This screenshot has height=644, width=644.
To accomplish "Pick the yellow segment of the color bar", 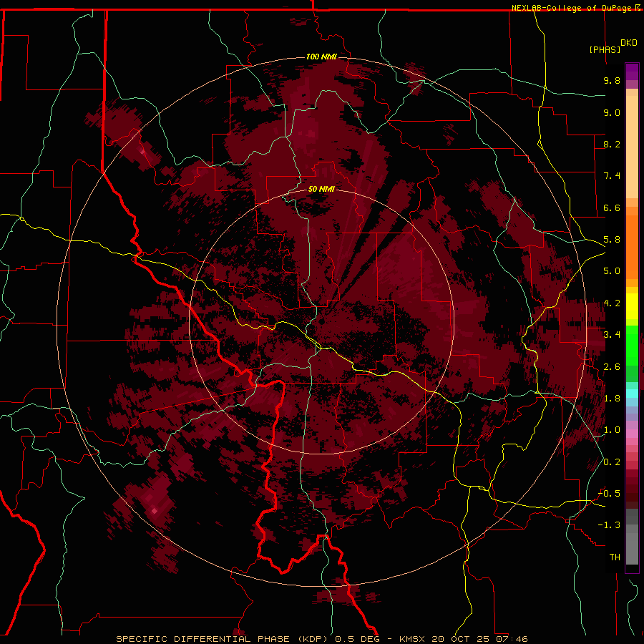I will pyautogui.click(x=632, y=306).
